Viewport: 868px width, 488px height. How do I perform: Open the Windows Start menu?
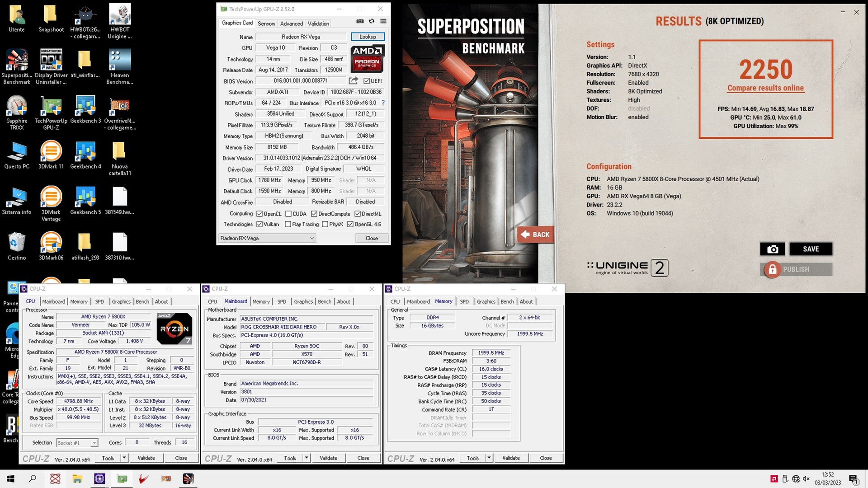pyautogui.click(x=11, y=479)
